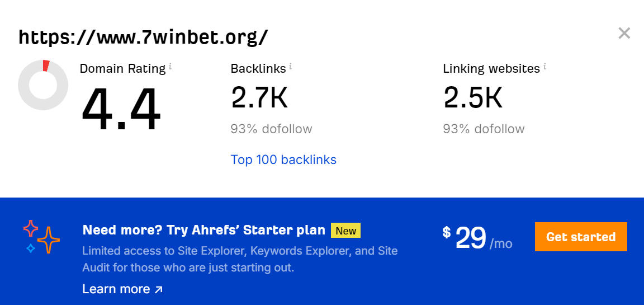Click the 4.4 Domain Rating value
Image resolution: width=644 pixels, height=305 pixels.
[121, 110]
